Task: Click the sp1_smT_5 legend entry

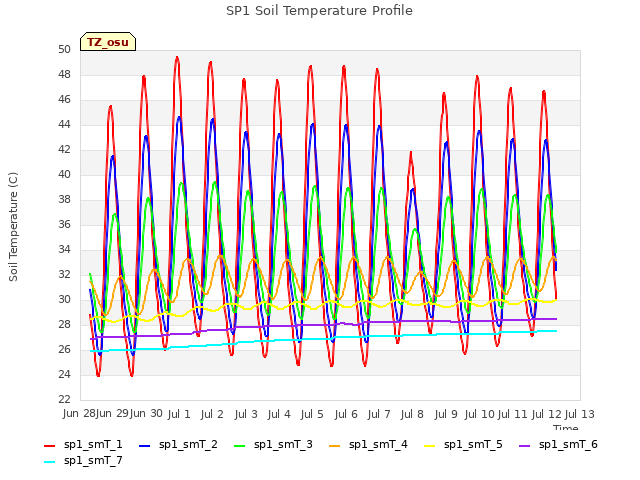Action: coord(464,444)
